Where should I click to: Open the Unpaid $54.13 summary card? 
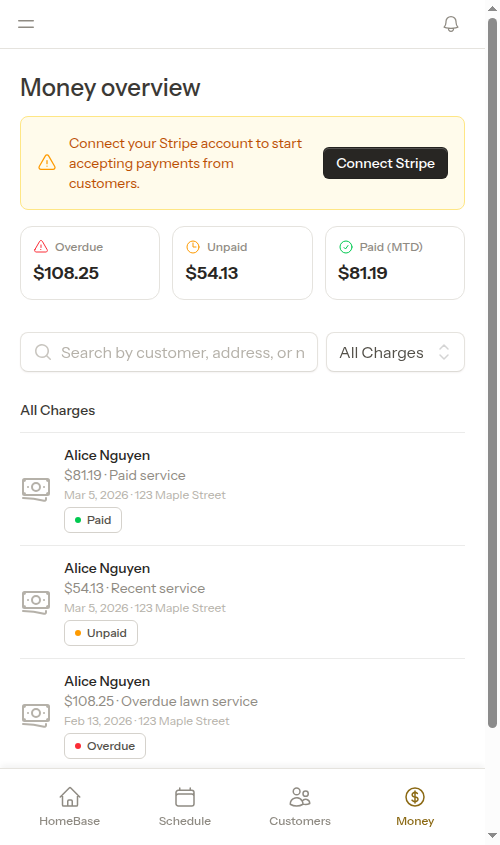click(x=242, y=263)
